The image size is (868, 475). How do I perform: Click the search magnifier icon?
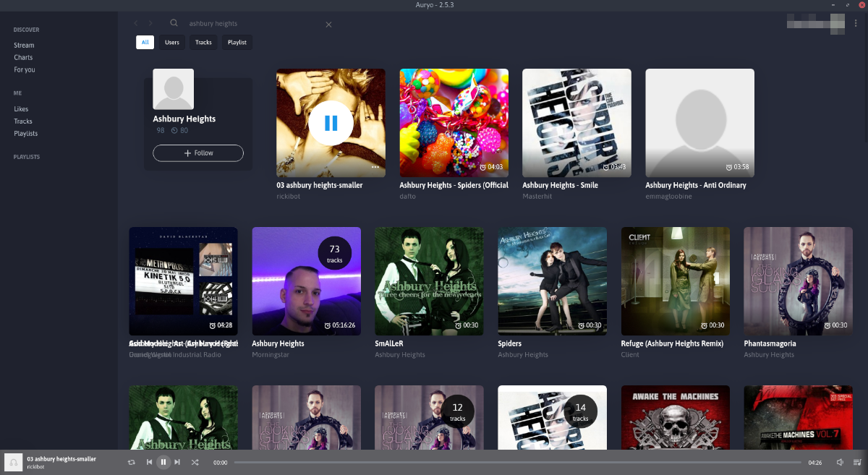pos(174,23)
